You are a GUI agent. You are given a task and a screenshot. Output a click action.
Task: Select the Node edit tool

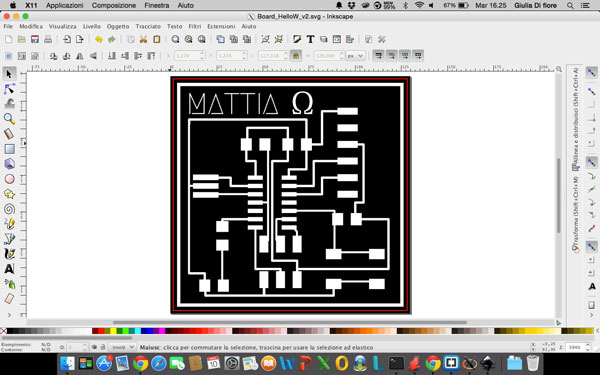pyautogui.click(x=10, y=89)
